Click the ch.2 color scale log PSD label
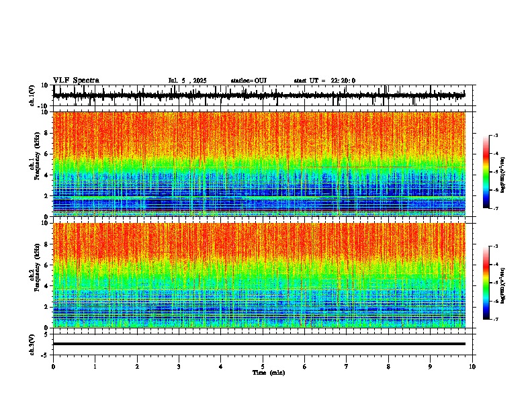Image resolution: width=532 pixels, height=411 pixels. [503, 286]
